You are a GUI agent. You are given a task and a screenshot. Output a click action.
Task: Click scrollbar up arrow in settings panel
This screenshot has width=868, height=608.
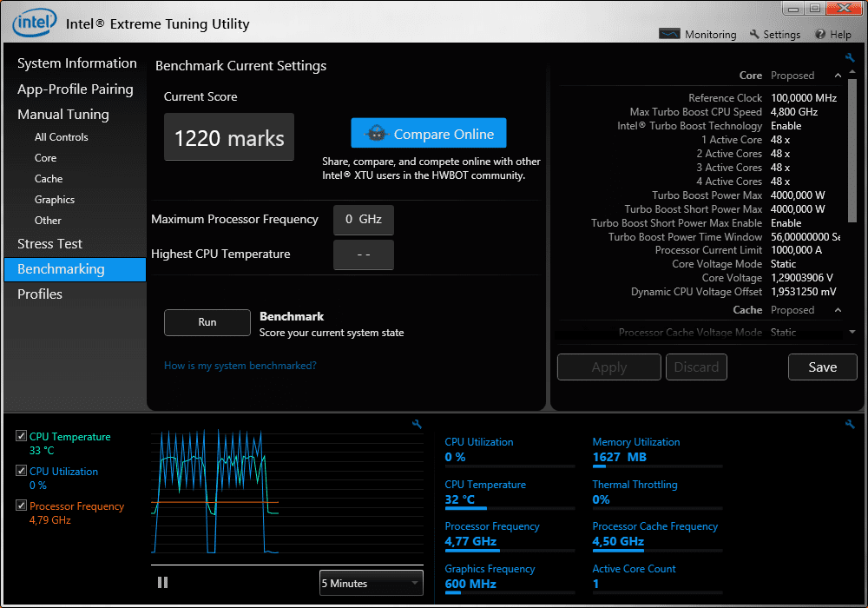[x=852, y=72]
